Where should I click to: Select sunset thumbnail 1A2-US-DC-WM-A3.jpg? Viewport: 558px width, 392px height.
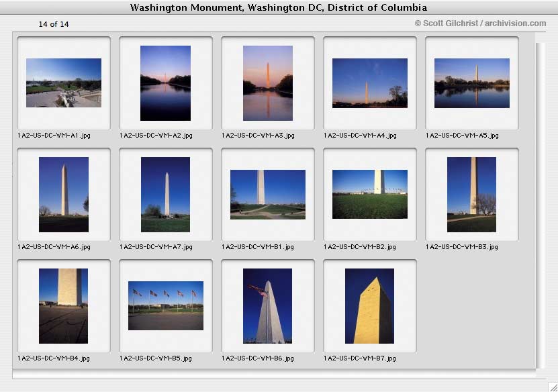(x=268, y=83)
